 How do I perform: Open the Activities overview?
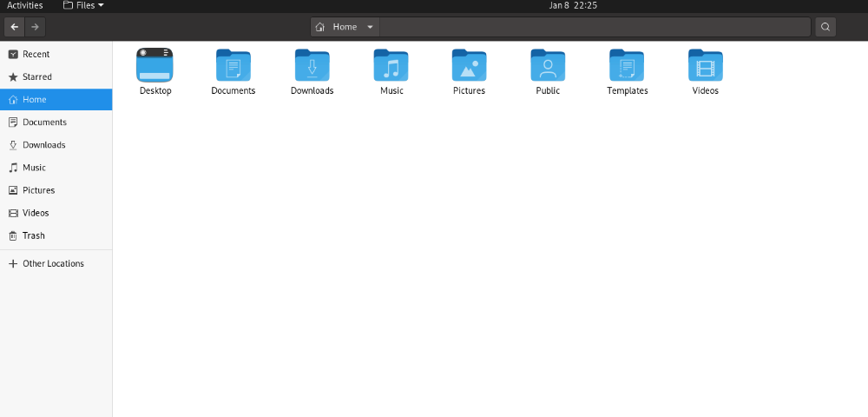25,5
